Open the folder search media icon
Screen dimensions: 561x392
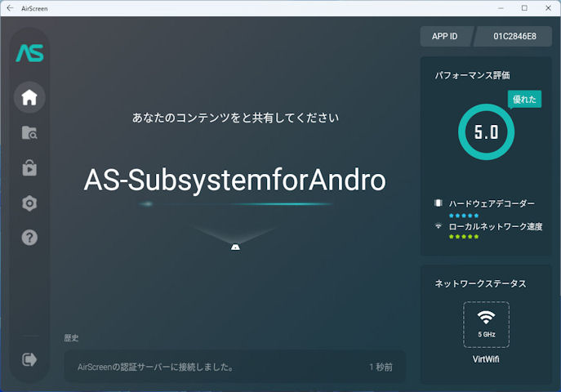click(29, 132)
